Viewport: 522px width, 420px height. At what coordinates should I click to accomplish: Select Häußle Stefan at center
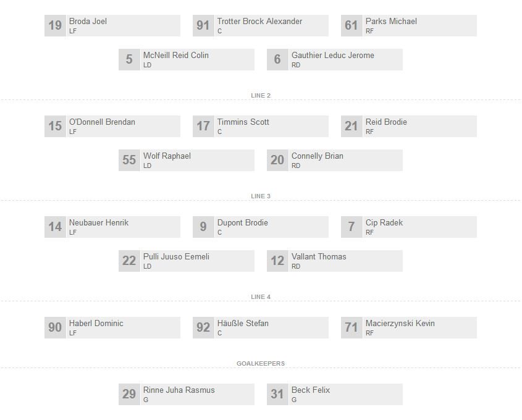click(260, 328)
